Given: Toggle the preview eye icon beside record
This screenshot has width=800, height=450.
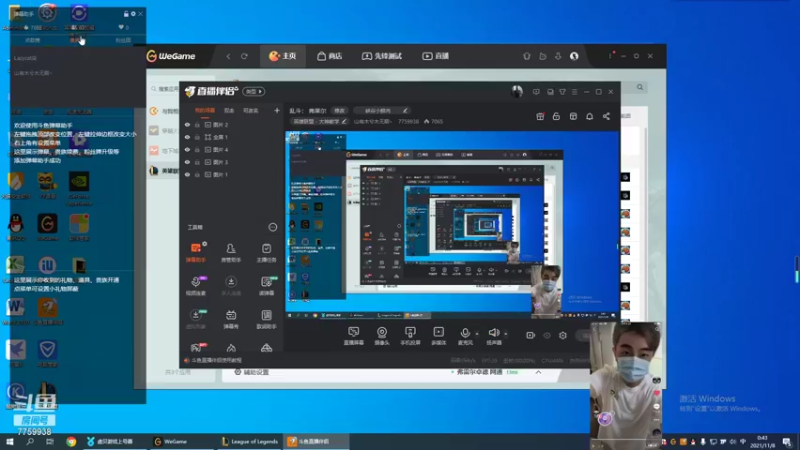Looking at the screenshot, I should click(547, 335).
